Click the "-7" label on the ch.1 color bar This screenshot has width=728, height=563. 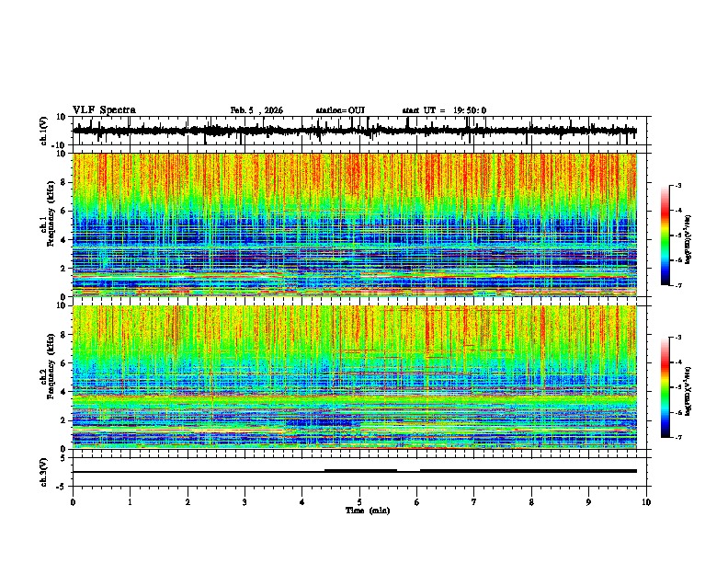pos(678,285)
